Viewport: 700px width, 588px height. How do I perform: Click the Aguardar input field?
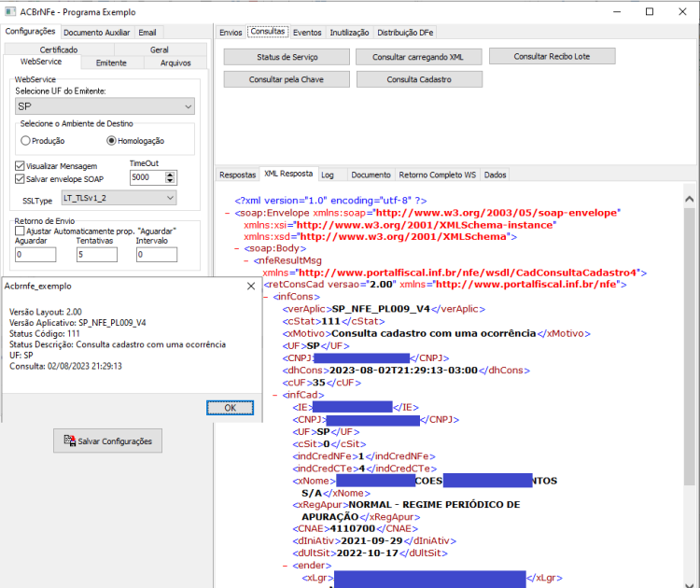point(35,255)
